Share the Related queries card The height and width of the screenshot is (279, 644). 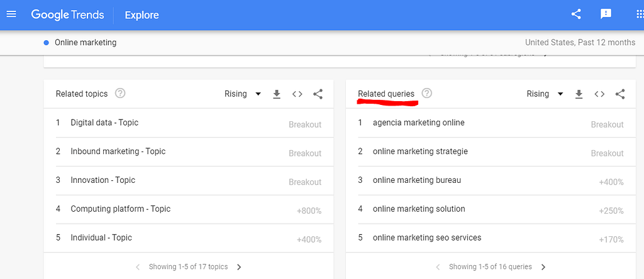(x=620, y=94)
